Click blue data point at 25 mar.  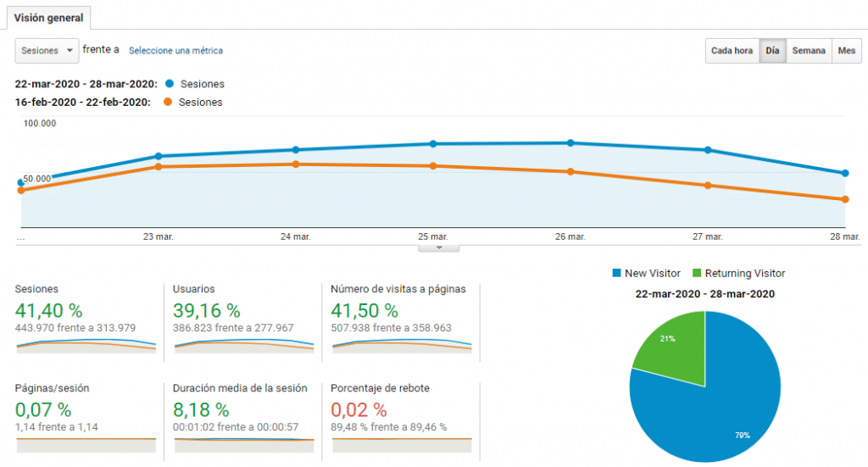pyautogui.click(x=433, y=144)
